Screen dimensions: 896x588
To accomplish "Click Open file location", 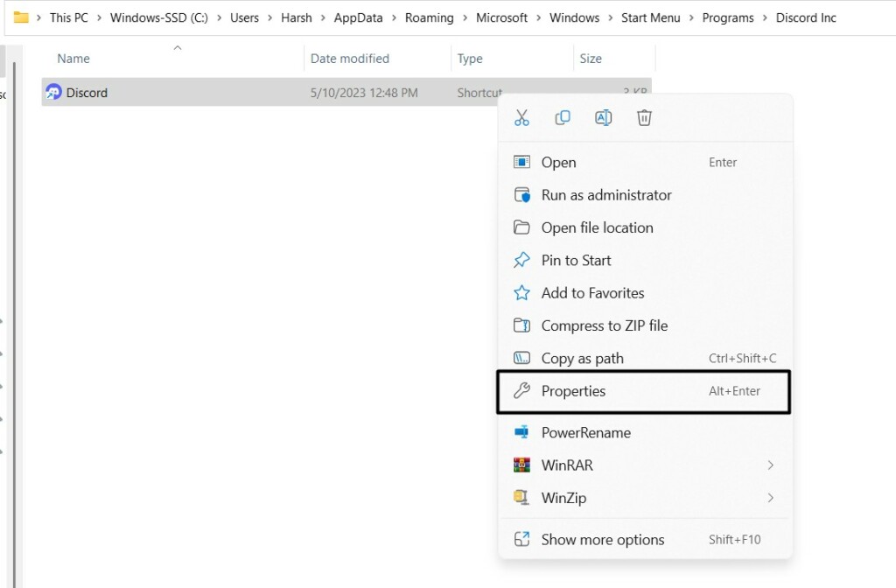I will 597,227.
